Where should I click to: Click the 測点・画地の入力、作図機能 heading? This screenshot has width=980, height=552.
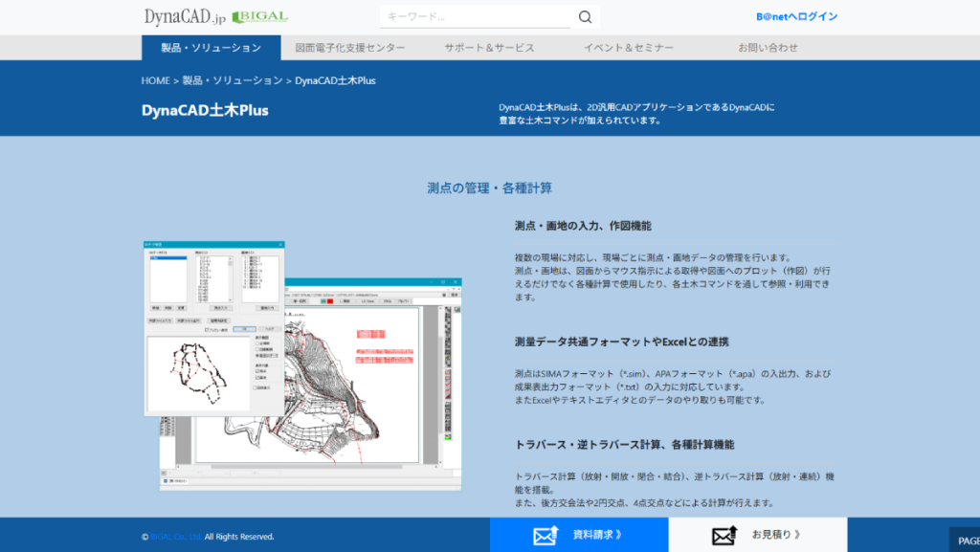click(x=583, y=226)
